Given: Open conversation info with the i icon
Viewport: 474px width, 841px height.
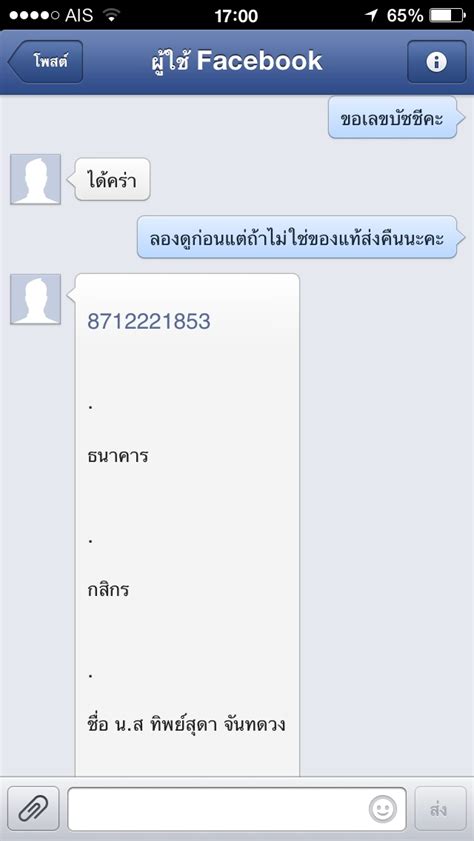Looking at the screenshot, I should (436, 62).
